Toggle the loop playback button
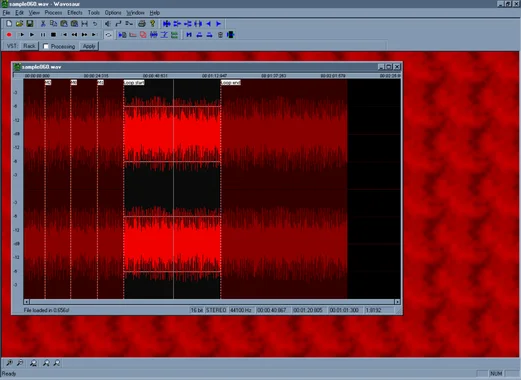The width and height of the screenshot is (521, 380). pos(108,35)
